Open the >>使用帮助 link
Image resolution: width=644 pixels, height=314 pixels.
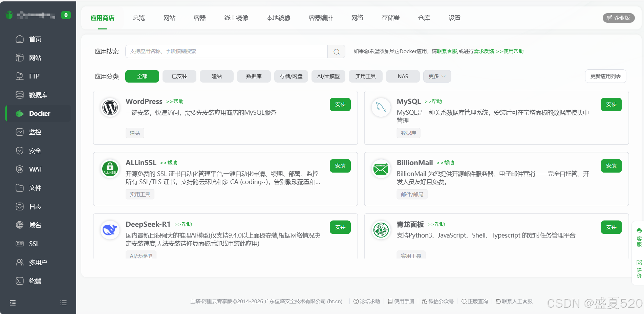[510, 51]
